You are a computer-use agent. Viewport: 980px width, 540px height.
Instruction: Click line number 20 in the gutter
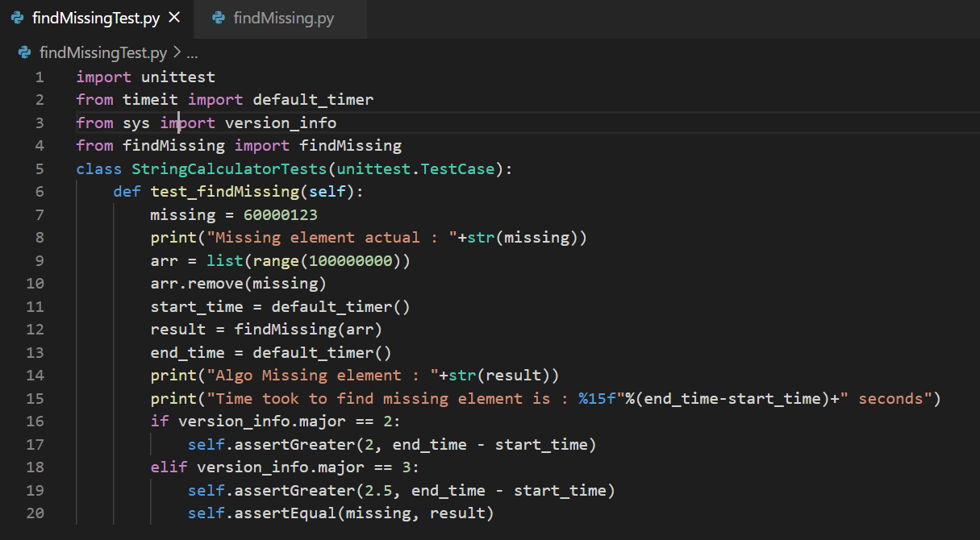tap(35, 513)
